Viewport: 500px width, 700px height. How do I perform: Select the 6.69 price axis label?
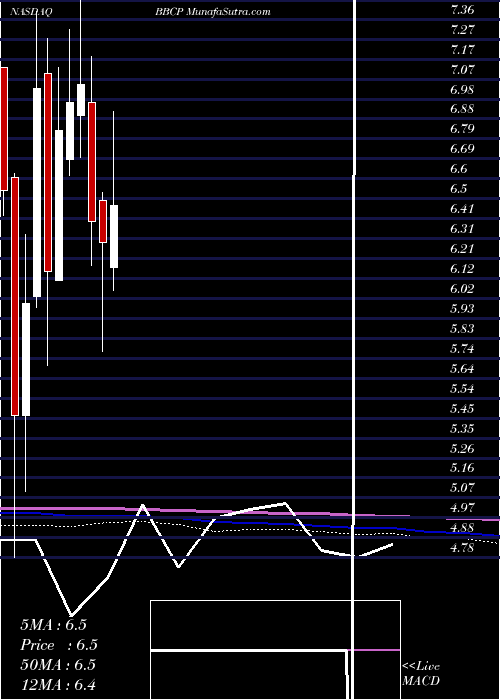462,149
